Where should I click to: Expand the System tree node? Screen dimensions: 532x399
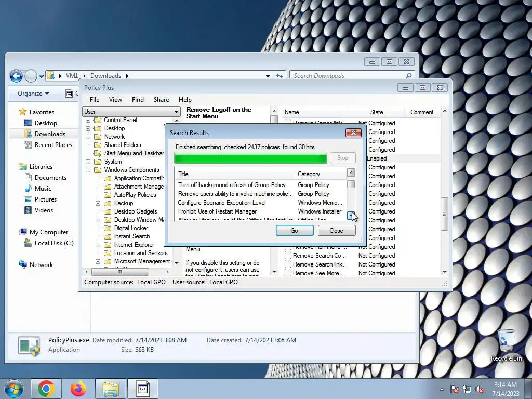88,162
